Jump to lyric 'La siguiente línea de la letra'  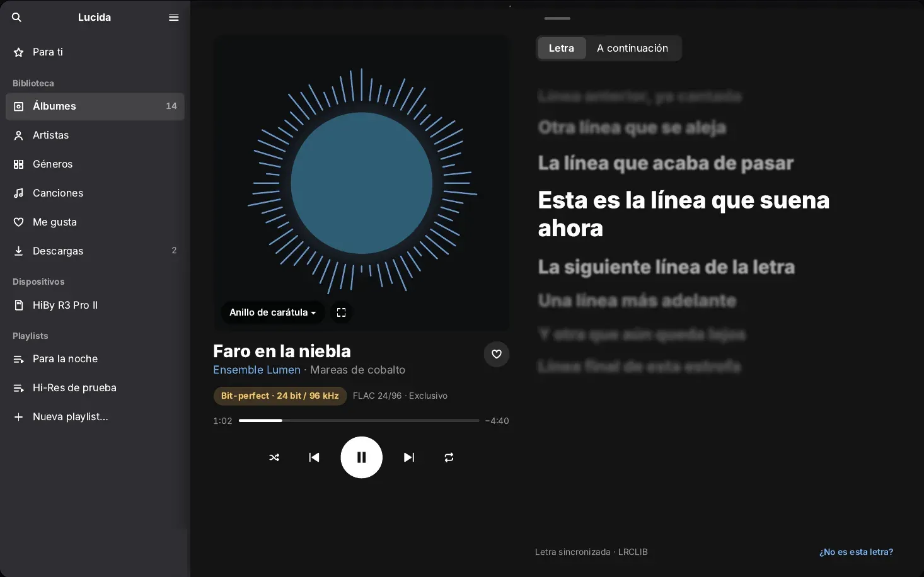pyautogui.click(x=666, y=267)
